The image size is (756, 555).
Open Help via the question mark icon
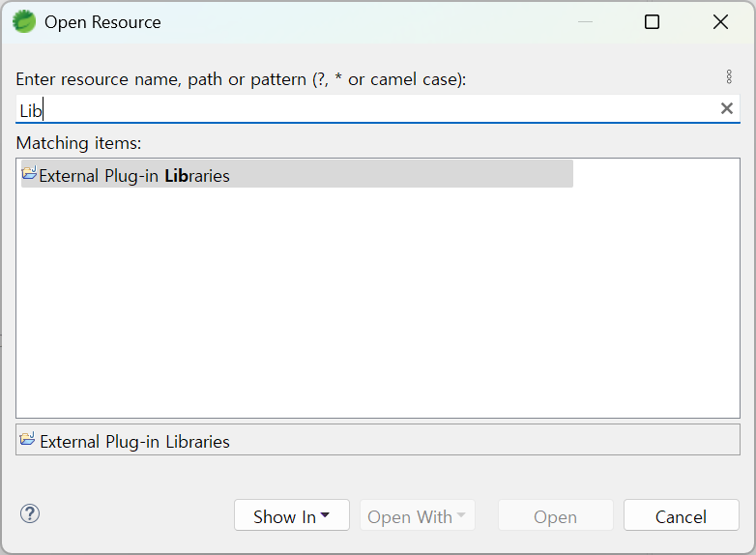(x=30, y=514)
